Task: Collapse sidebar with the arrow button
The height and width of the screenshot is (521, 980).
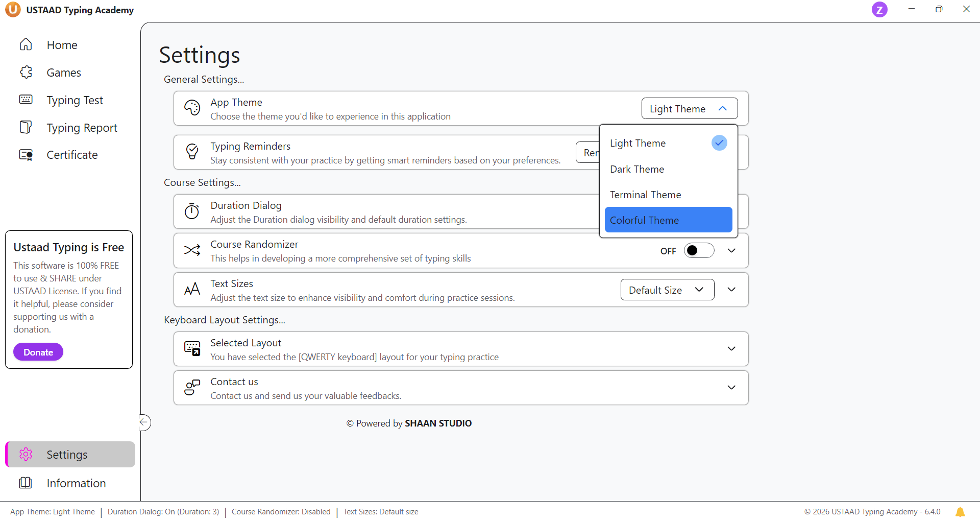Action: pos(144,422)
